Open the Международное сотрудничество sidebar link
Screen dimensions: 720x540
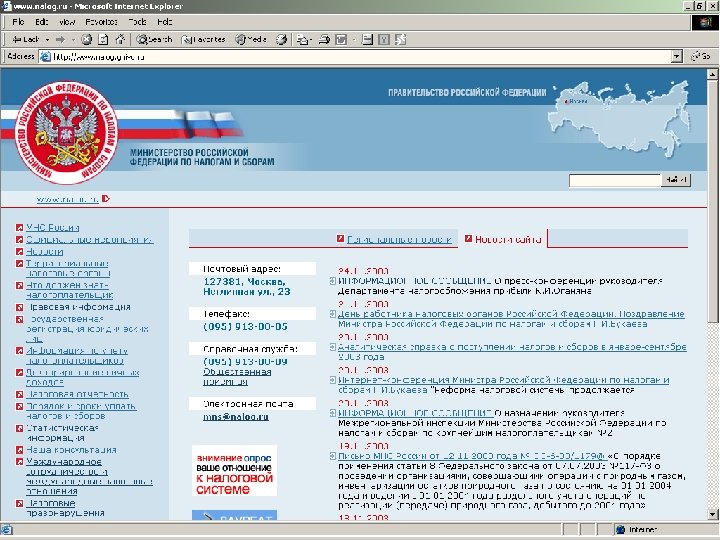coord(89,476)
